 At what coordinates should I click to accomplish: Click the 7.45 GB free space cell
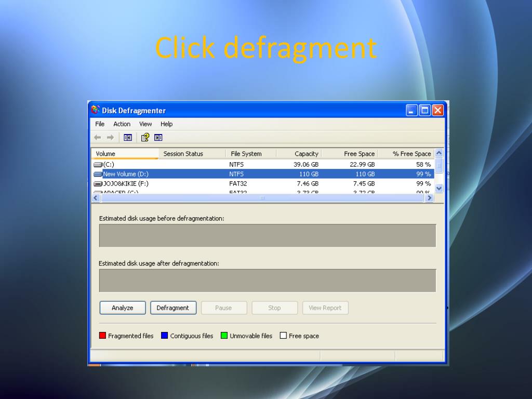364,184
